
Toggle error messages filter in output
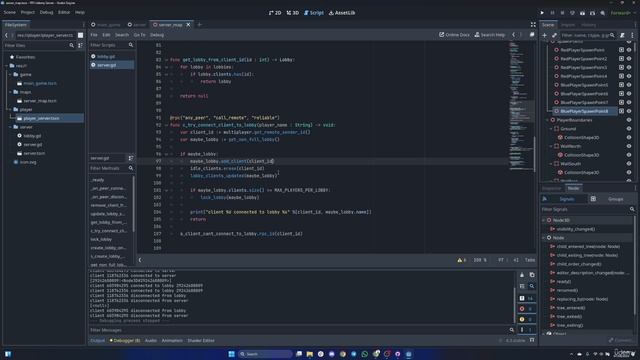527,309
